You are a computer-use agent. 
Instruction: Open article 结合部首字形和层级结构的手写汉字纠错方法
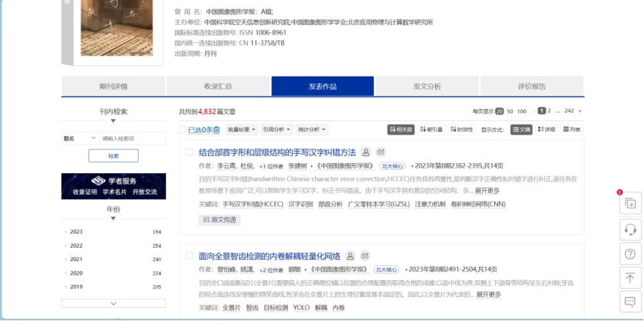point(277,153)
